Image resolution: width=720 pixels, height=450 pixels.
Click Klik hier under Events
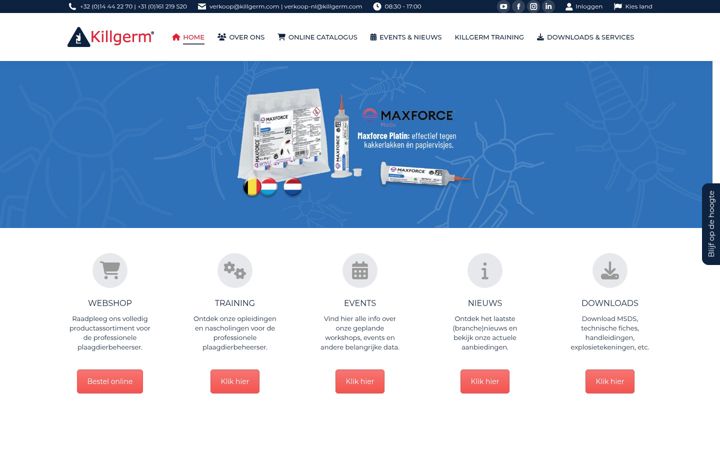tap(360, 382)
